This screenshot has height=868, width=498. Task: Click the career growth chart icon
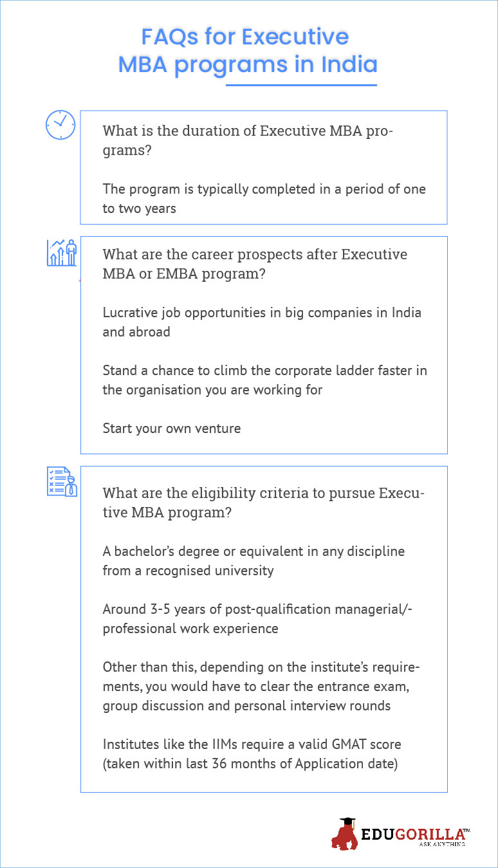(62, 252)
